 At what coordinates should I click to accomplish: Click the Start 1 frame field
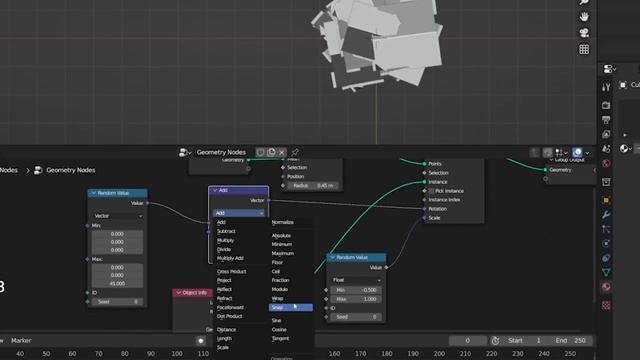coord(525,340)
